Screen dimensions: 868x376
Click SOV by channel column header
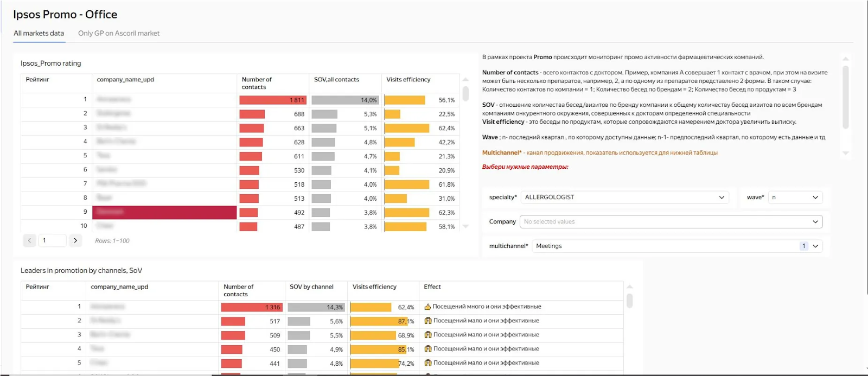pyautogui.click(x=311, y=287)
